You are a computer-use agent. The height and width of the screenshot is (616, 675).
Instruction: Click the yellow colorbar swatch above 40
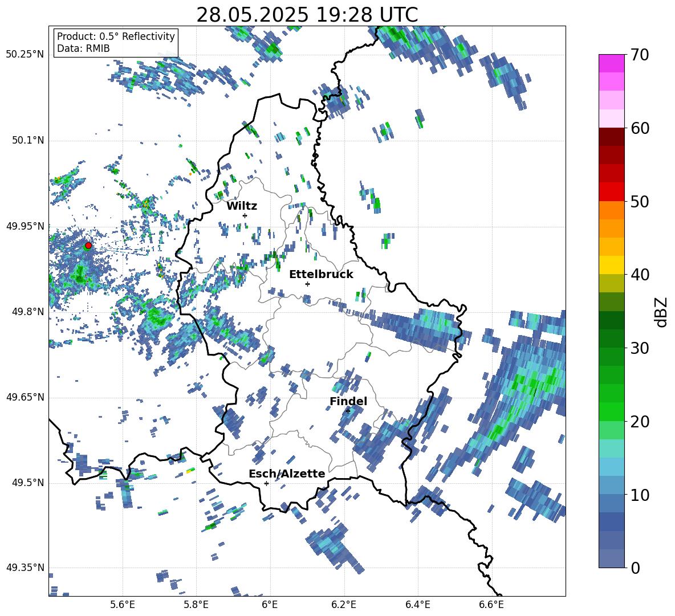(611, 265)
